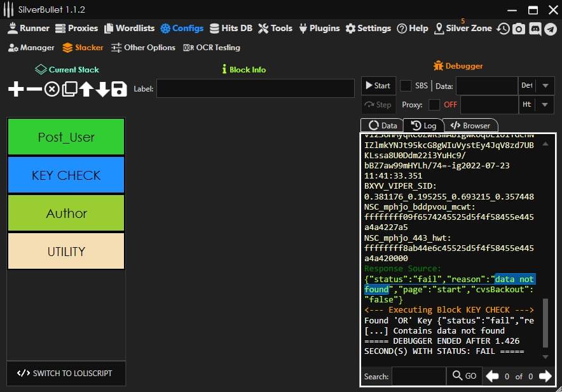Switch to the Browser tab
Viewport: 562px width, 392px height.
point(470,126)
